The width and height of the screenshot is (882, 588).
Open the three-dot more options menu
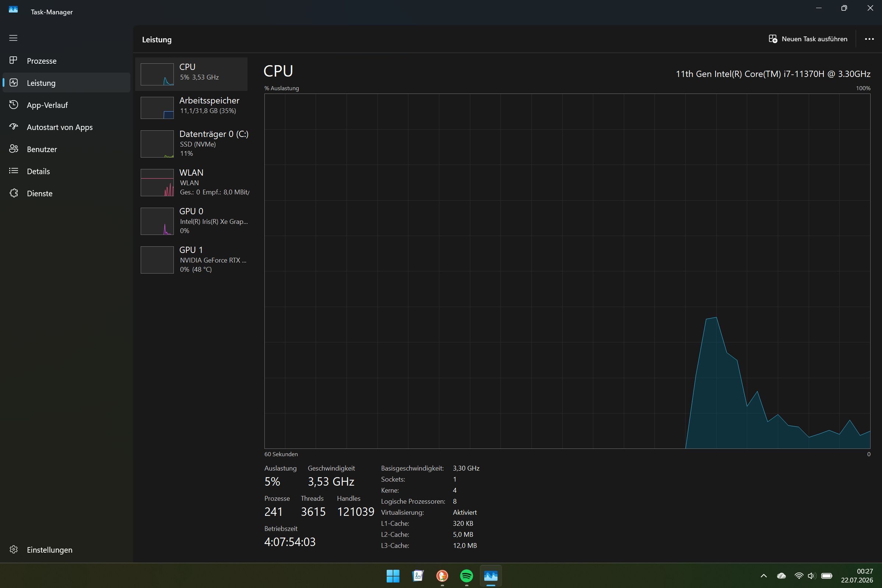pyautogui.click(x=869, y=39)
